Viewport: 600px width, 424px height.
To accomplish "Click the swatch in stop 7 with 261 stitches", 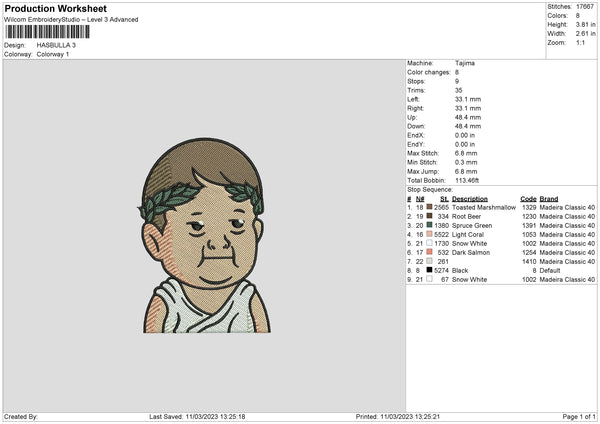I will click(429, 261).
